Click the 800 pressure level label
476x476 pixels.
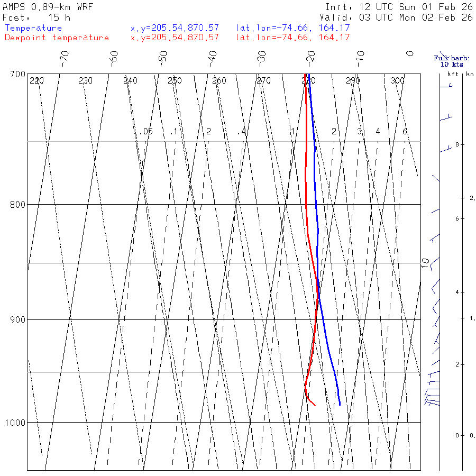tap(17, 205)
